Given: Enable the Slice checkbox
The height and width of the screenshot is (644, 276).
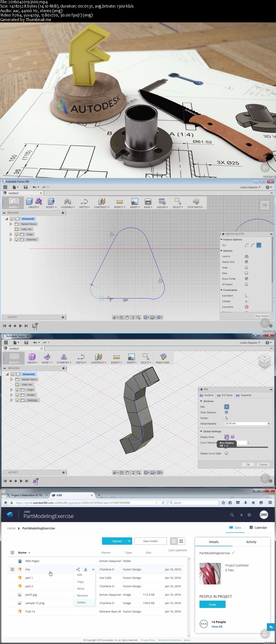Looking at the screenshot, I should [x=246, y=273].
